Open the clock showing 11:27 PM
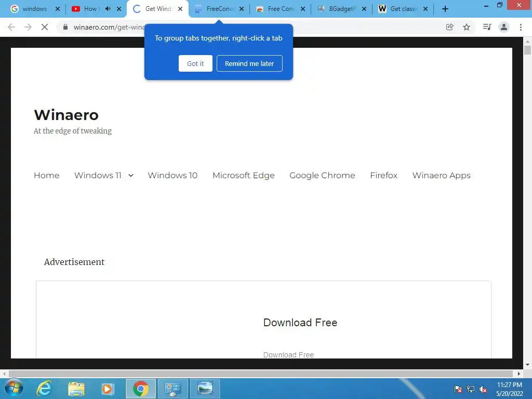532x399 pixels. pos(509,389)
